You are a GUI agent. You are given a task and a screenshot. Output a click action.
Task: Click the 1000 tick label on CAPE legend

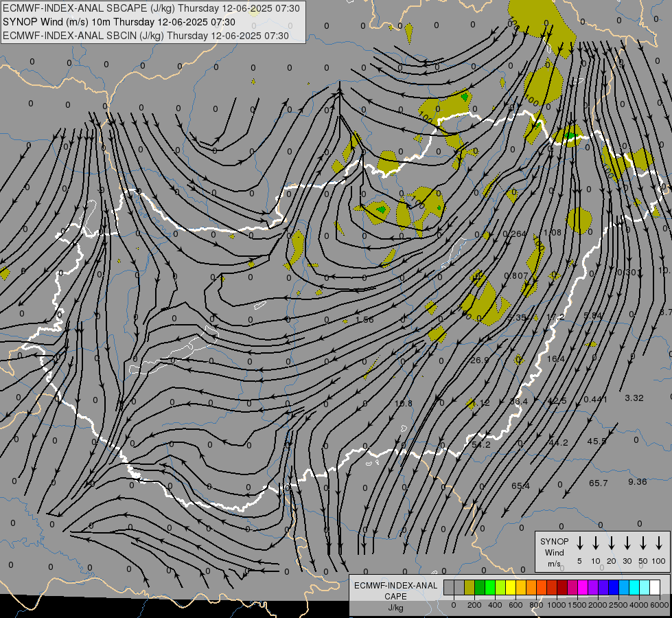click(x=556, y=605)
